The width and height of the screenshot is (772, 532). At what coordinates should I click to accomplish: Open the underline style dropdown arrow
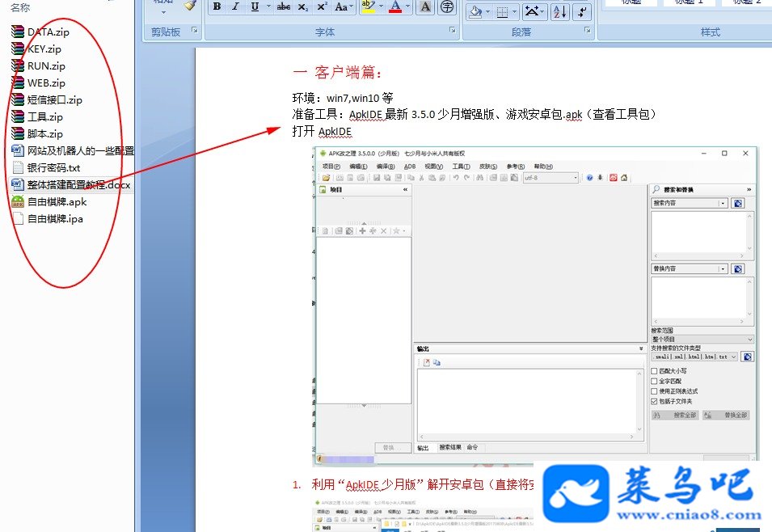[x=268, y=6]
